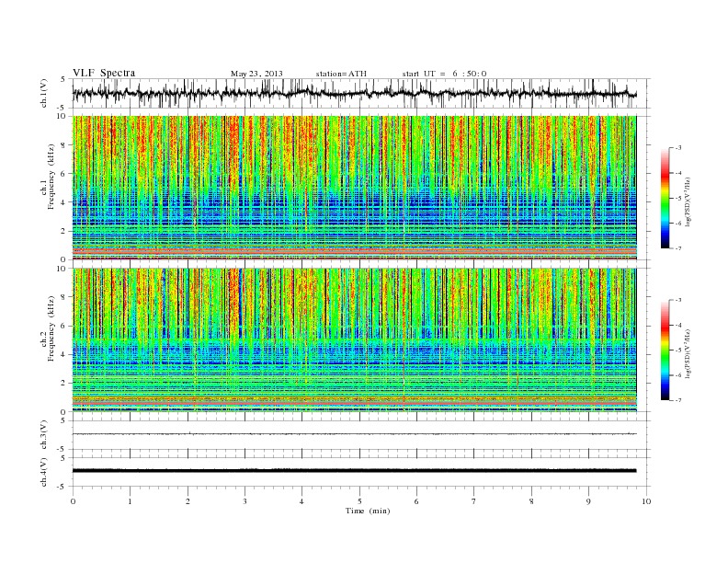Click the 'VLF Spectra' title text

click(104, 73)
